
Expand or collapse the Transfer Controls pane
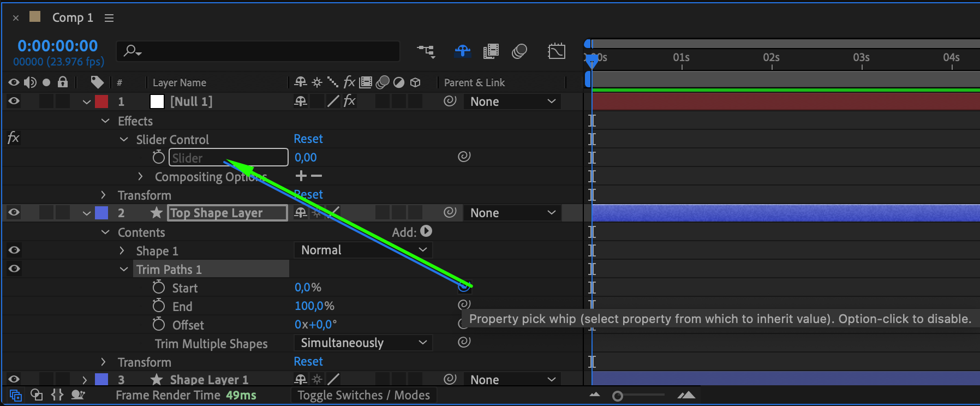tap(37, 395)
